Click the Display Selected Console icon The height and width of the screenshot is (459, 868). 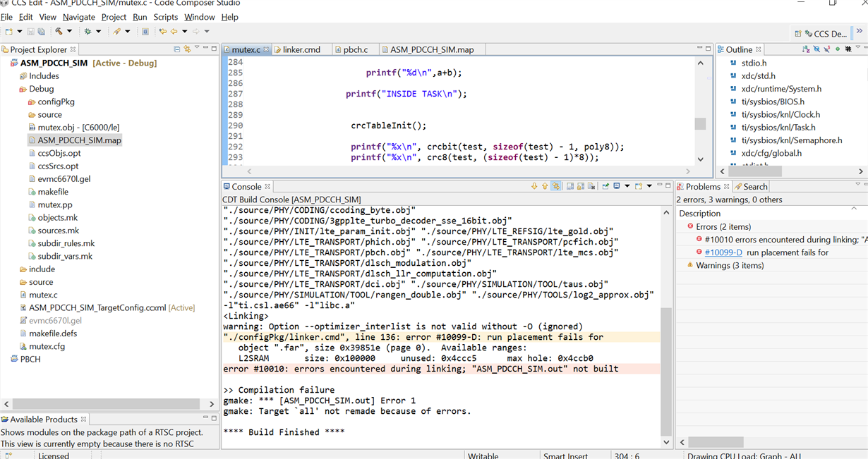(x=617, y=186)
